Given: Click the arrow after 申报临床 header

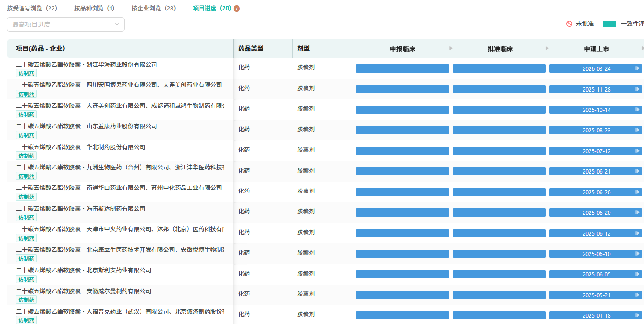Looking at the screenshot, I should tap(451, 48).
